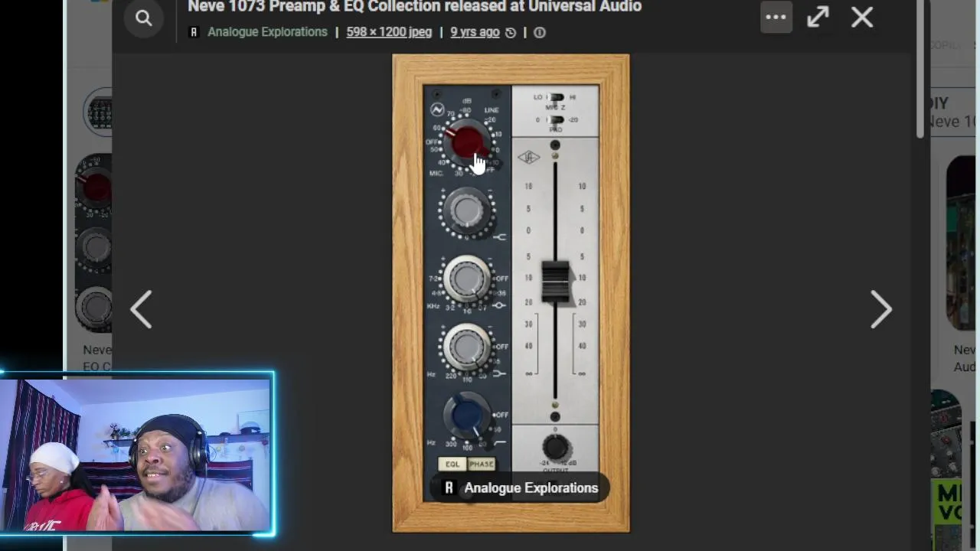Viewport: 980px width, 551px height.
Task: Open the Analogue Explorations source link in header
Action: click(x=267, y=32)
